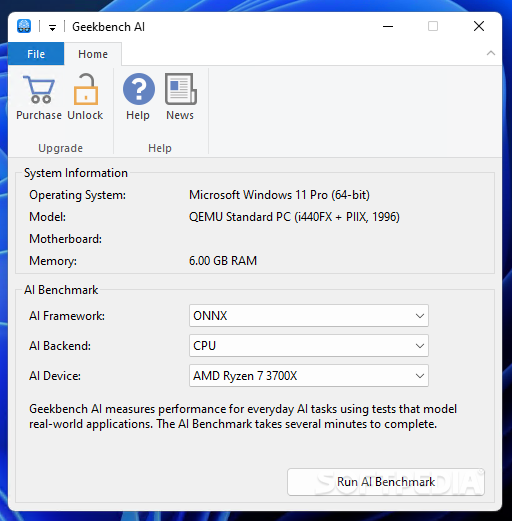Open the News newspaper icon

[180, 89]
